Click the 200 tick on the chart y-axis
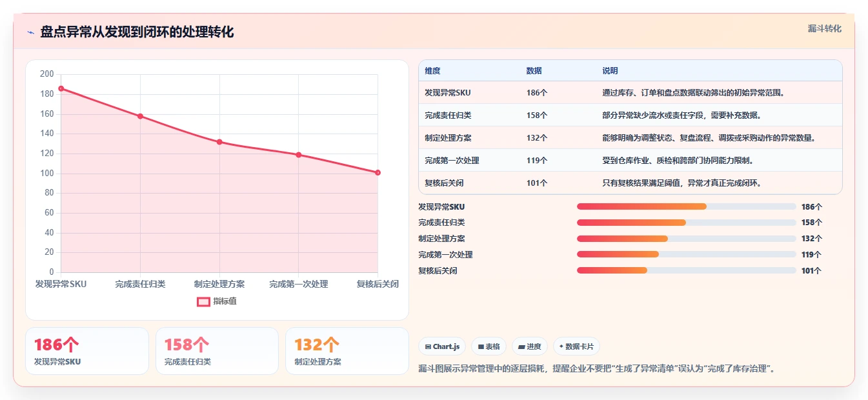 (46, 74)
